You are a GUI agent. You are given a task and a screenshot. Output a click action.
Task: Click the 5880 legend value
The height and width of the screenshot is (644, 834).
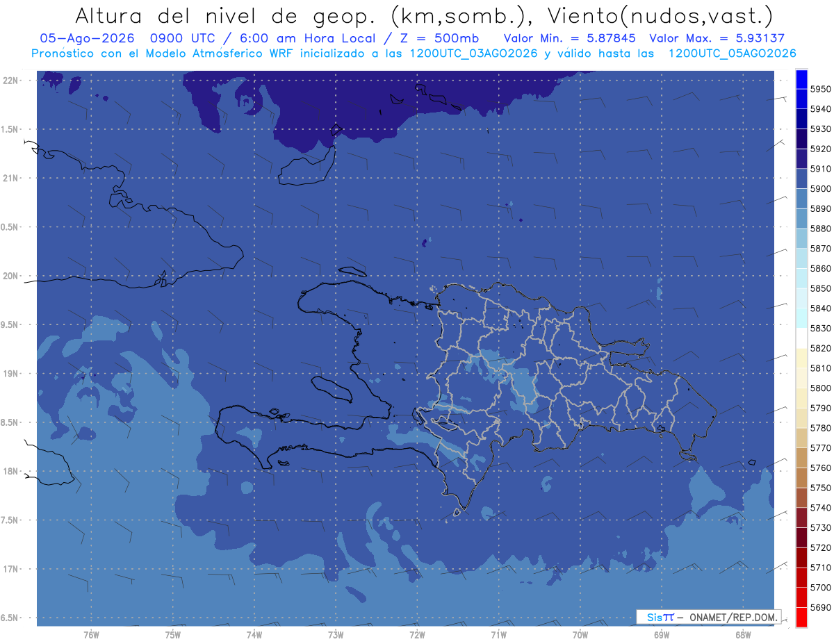coord(819,229)
